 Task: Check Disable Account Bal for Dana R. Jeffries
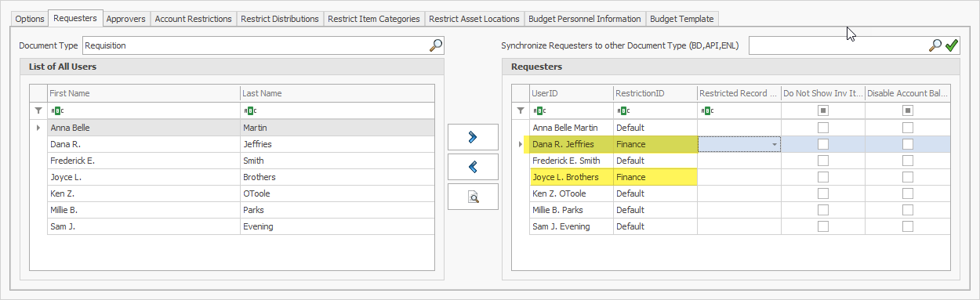[907, 144]
